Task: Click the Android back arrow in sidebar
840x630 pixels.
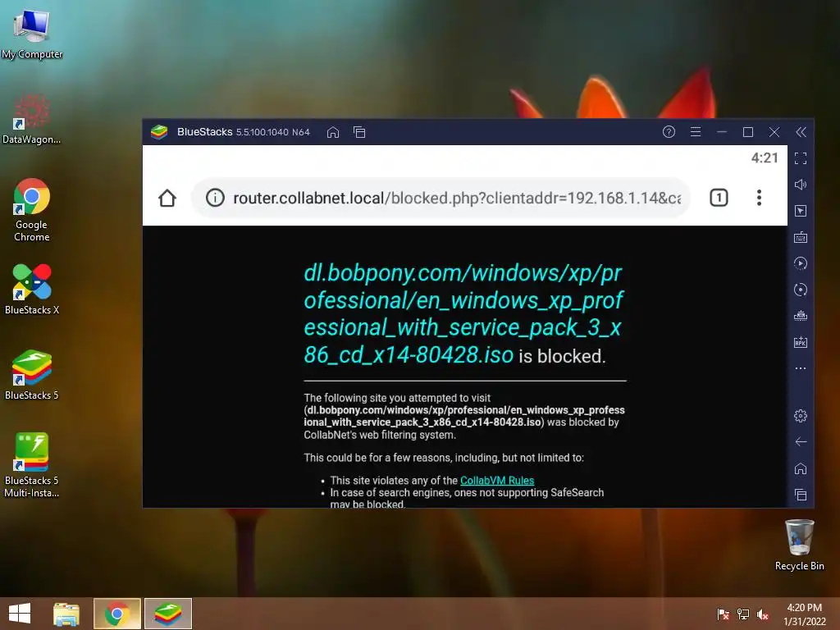Action: point(801,442)
